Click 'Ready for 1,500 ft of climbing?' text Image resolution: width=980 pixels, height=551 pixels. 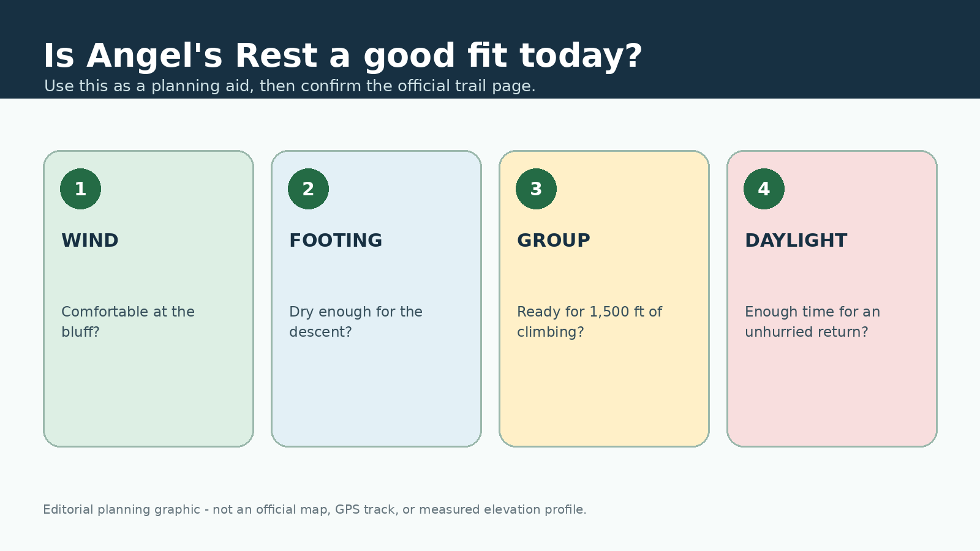(589, 322)
